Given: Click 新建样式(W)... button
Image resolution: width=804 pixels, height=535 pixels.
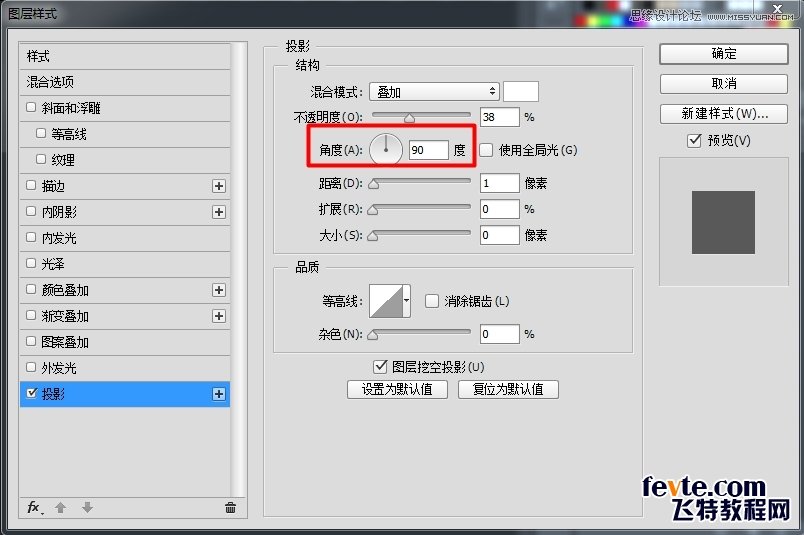Looking at the screenshot, I should (723, 113).
